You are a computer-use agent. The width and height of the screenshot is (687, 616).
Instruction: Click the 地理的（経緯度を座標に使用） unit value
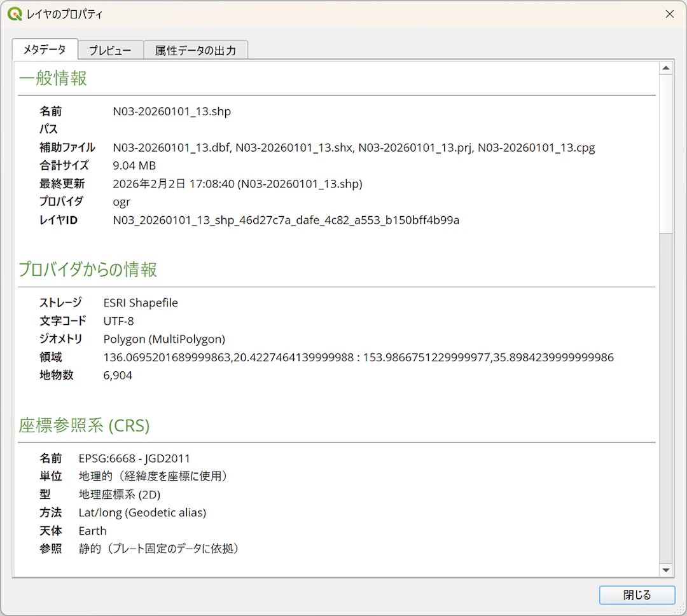click(153, 476)
